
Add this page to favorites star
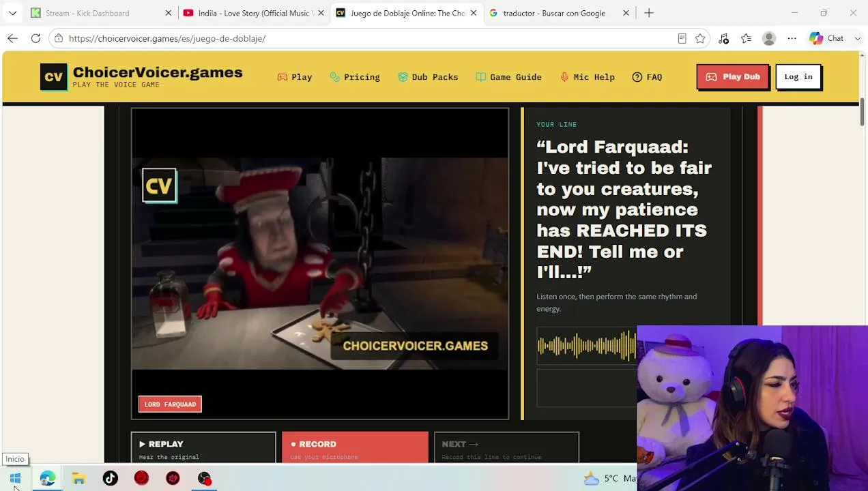[x=700, y=38]
